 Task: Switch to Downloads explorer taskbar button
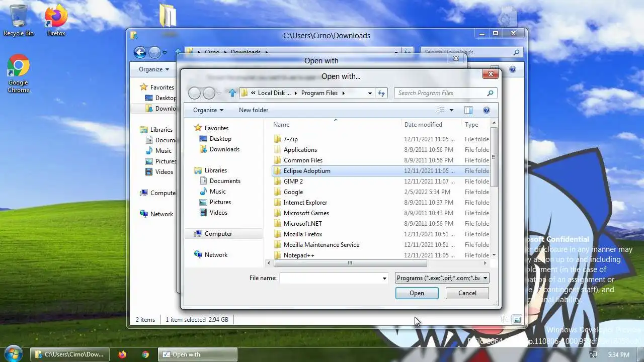pyautogui.click(x=69, y=354)
